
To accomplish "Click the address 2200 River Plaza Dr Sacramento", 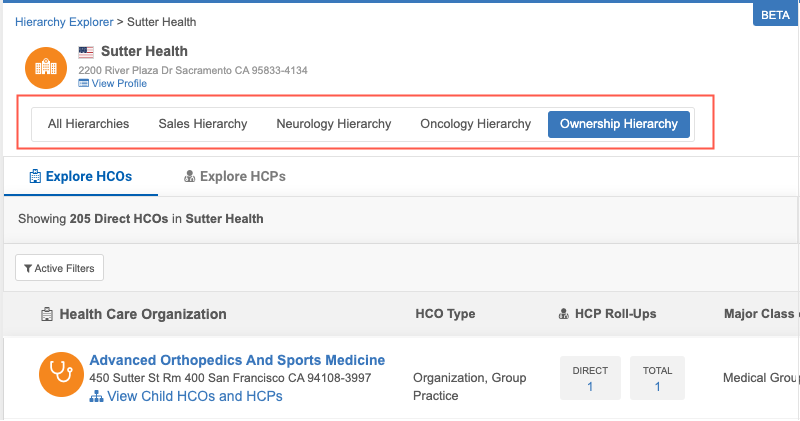I will point(193,70).
